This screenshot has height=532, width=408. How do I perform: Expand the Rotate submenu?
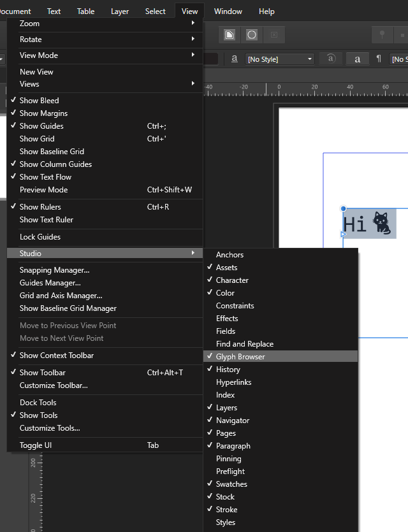pos(105,40)
